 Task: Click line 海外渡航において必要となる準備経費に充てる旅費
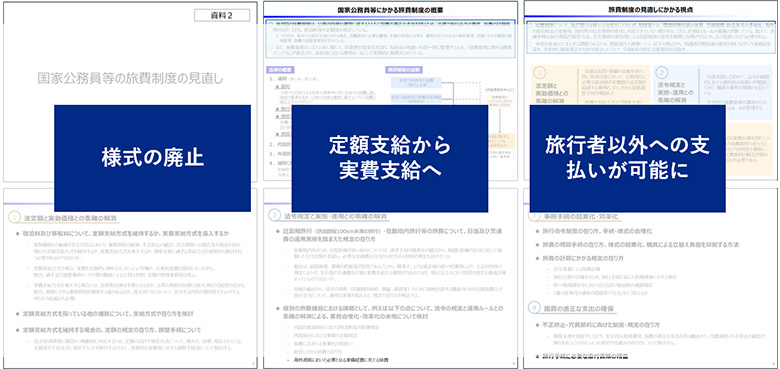tap(341, 359)
